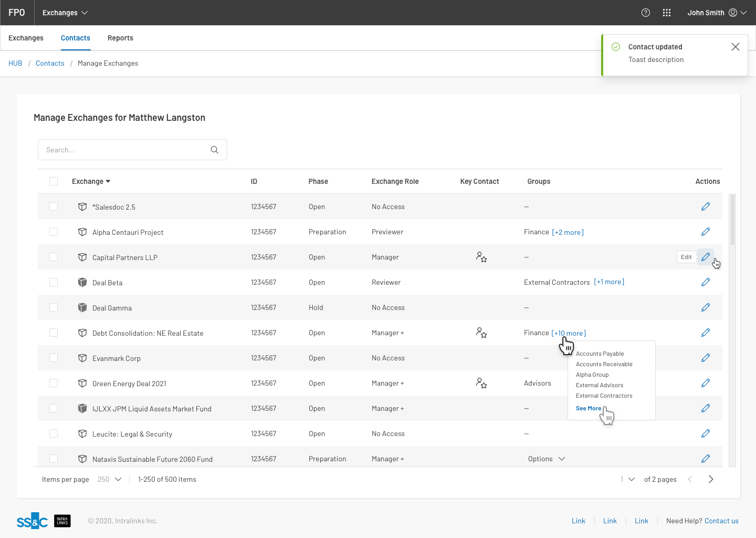Click the John Smith user avatar icon

733,13
